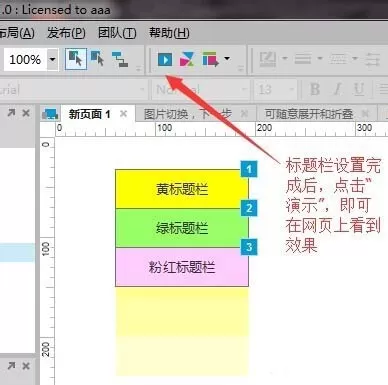Open the 帮助(H) menu

[169, 33]
